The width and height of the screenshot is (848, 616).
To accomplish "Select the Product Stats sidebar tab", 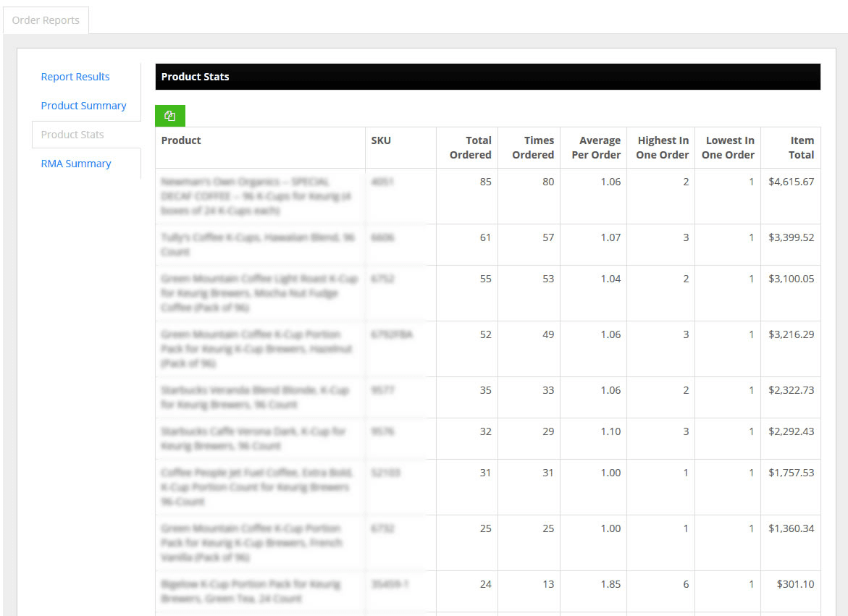I will (72, 135).
